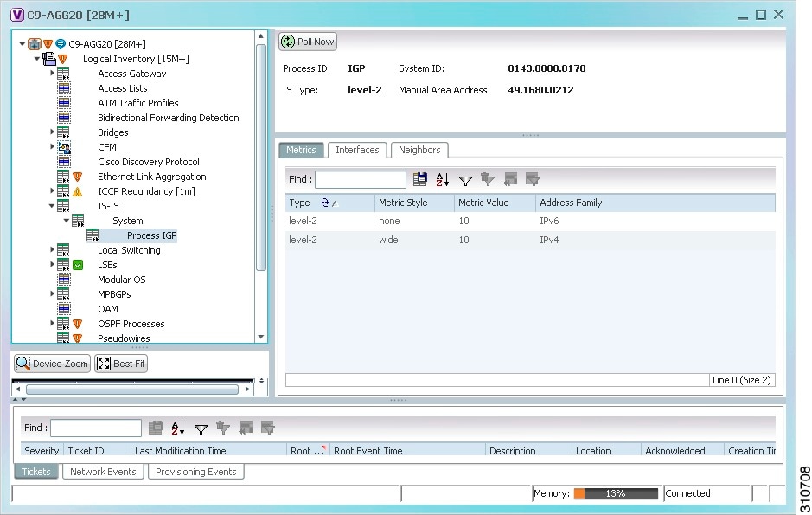Select ATM Traffic Profiles in the tree
Screen dimensions: 812x515
coord(138,103)
